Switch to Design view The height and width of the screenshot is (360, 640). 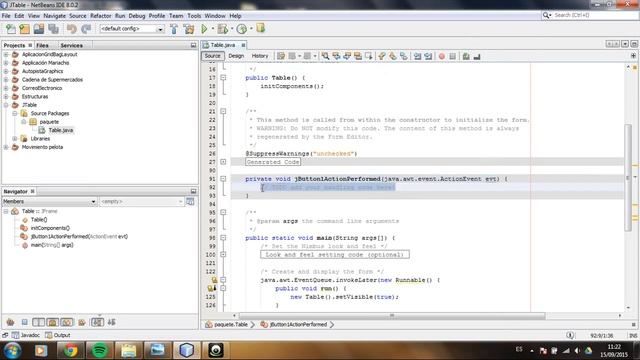click(x=236, y=56)
